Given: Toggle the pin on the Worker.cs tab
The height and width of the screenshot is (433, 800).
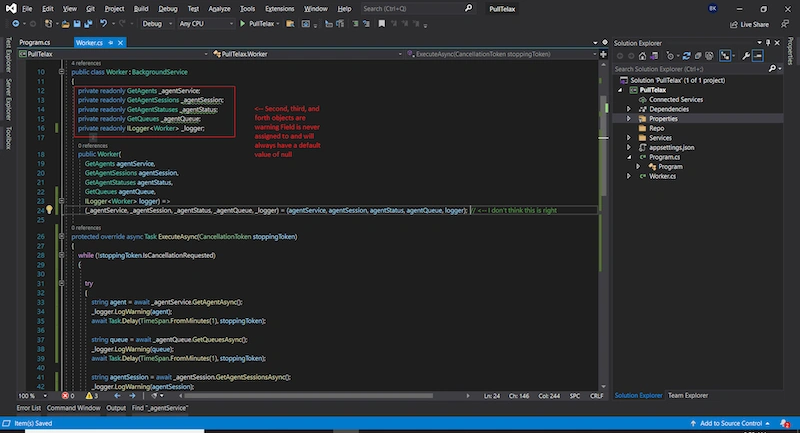Looking at the screenshot, I should point(111,43).
